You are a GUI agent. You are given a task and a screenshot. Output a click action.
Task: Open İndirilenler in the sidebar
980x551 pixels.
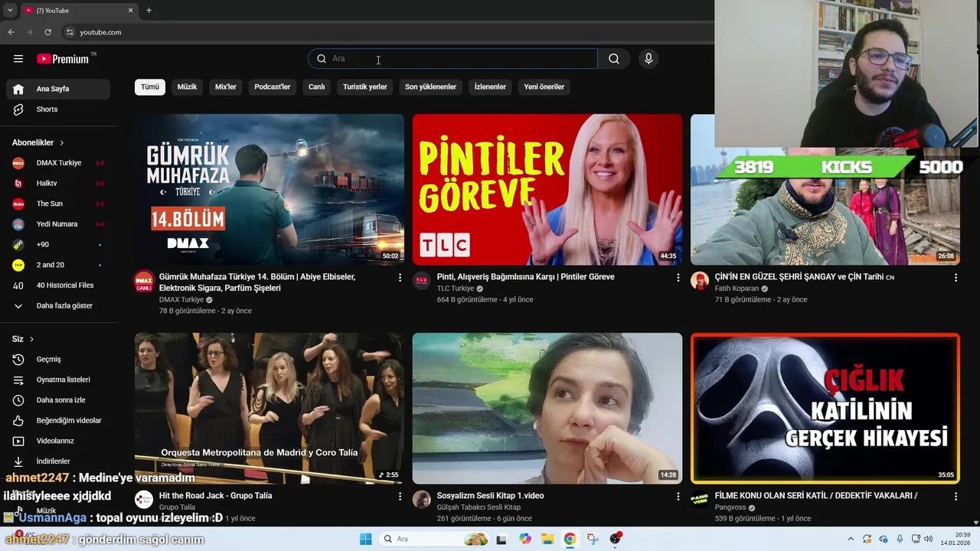(58, 461)
